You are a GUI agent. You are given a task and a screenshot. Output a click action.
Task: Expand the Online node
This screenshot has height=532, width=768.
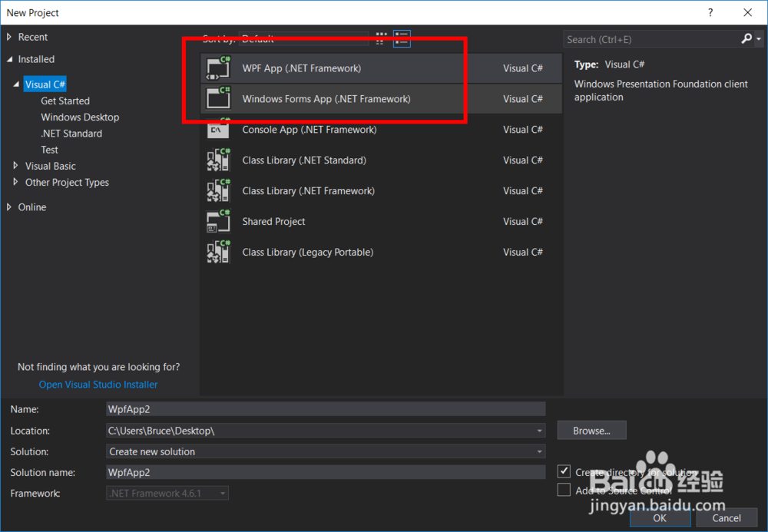8,207
